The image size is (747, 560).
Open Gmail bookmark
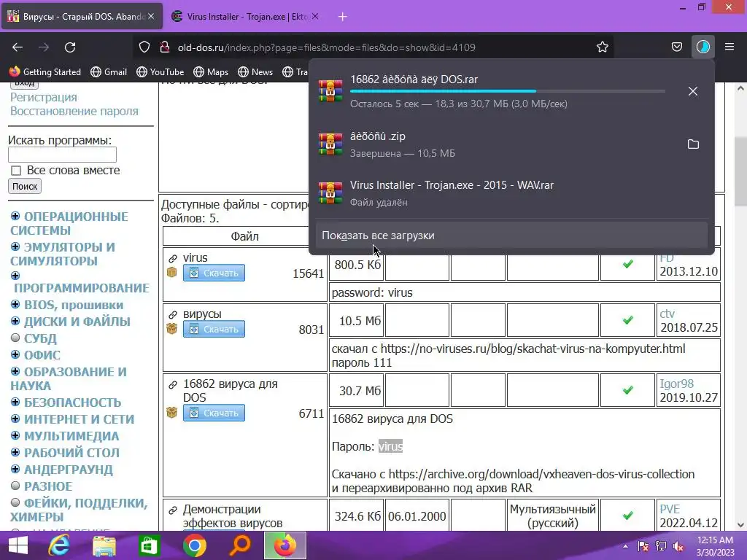click(x=109, y=72)
